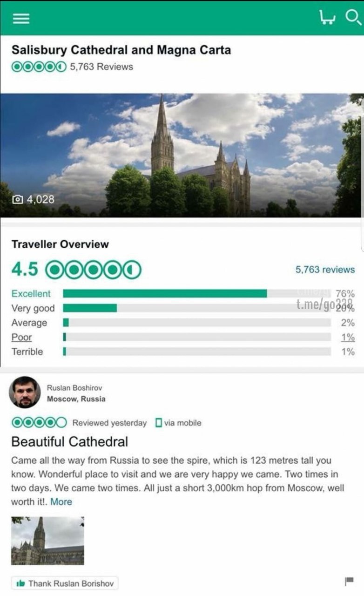The image size is (364, 596).
Task: Click the 5,763 reviews link
Action: [x=325, y=270]
